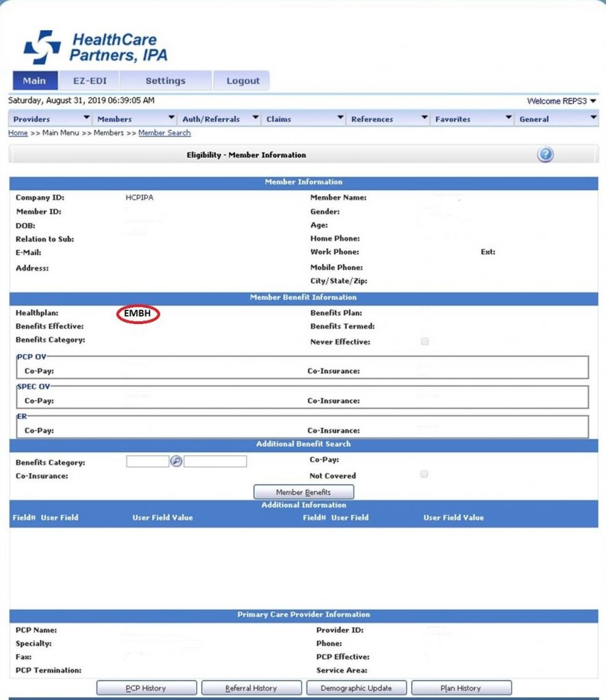Click the Logout tab

point(243,81)
